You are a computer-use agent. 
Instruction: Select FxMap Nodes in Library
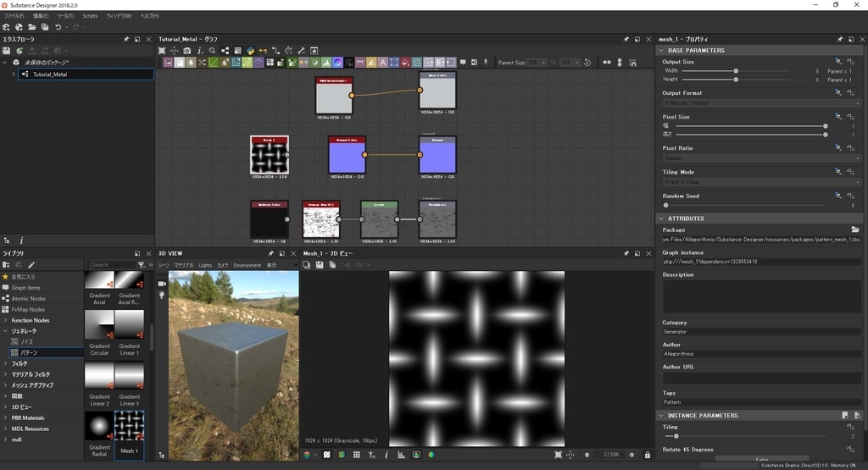pos(28,310)
